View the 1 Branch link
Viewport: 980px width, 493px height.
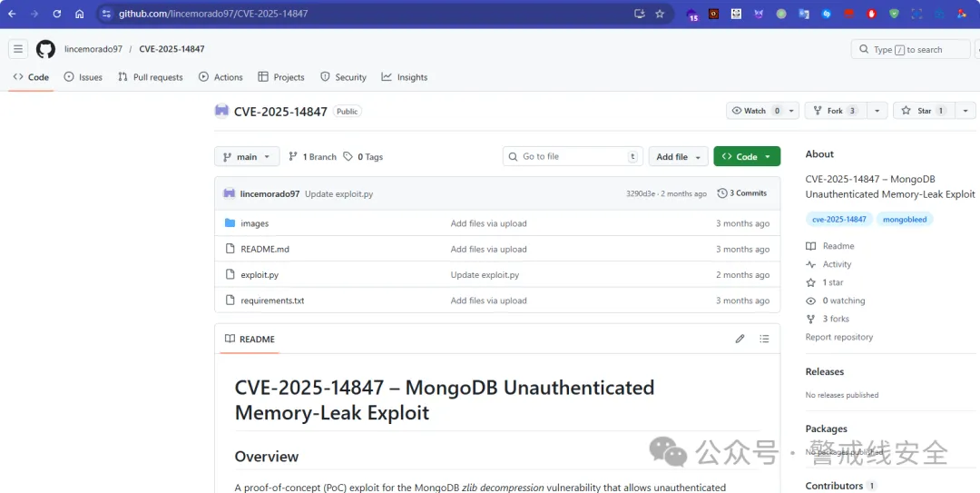[312, 156]
